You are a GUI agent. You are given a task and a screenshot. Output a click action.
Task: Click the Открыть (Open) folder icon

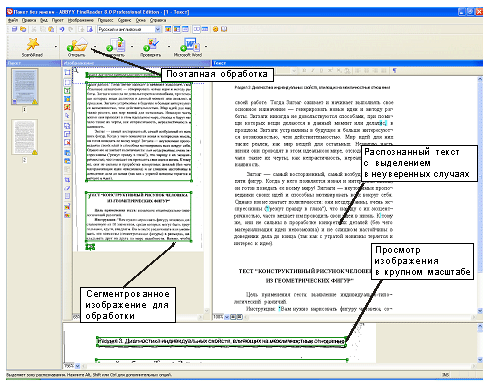coord(77,45)
